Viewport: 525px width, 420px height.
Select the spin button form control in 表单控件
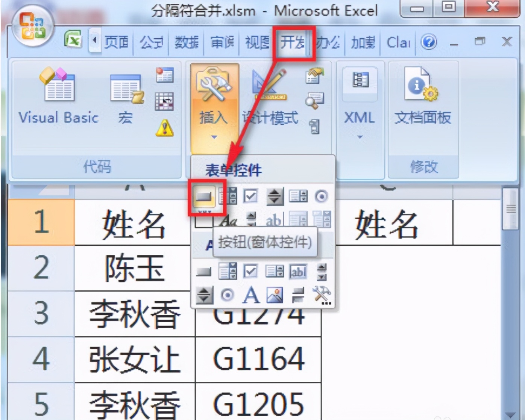(x=275, y=196)
